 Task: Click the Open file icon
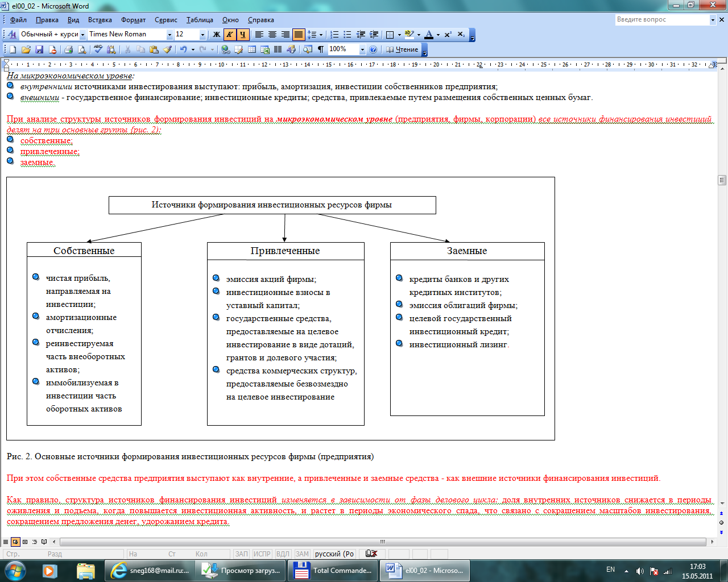pyautogui.click(x=26, y=49)
